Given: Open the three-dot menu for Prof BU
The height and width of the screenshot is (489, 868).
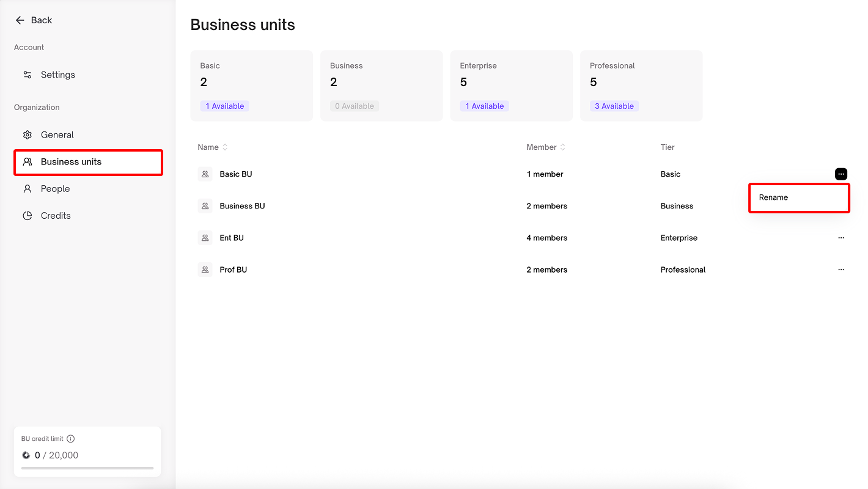Looking at the screenshot, I should [841, 270].
